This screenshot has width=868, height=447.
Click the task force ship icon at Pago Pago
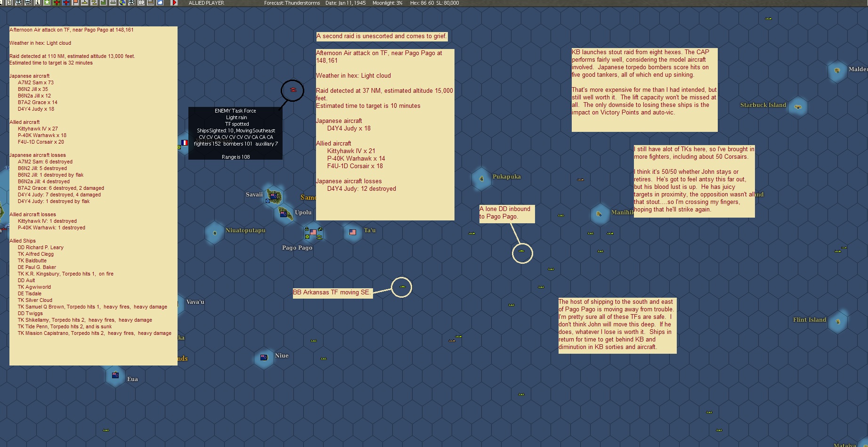(x=319, y=236)
